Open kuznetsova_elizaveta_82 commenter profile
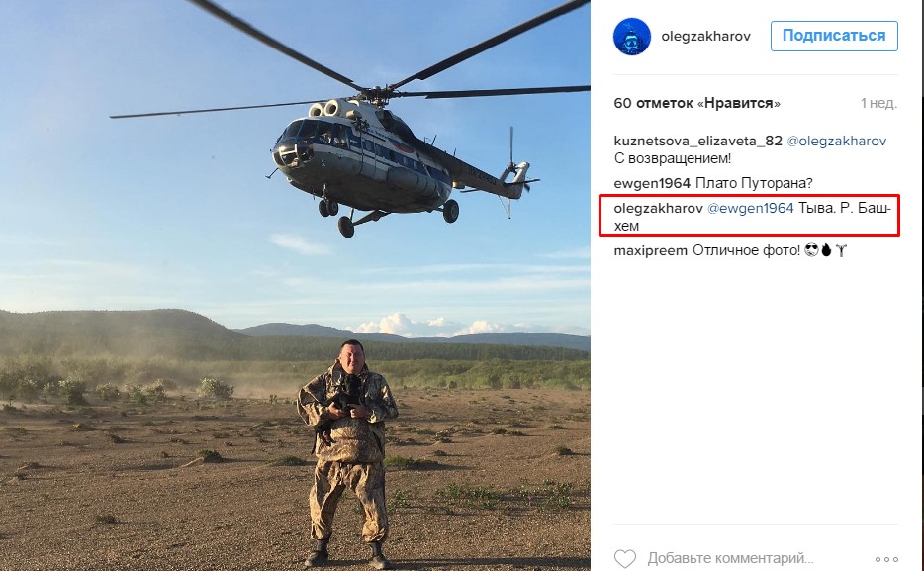 [x=697, y=141]
